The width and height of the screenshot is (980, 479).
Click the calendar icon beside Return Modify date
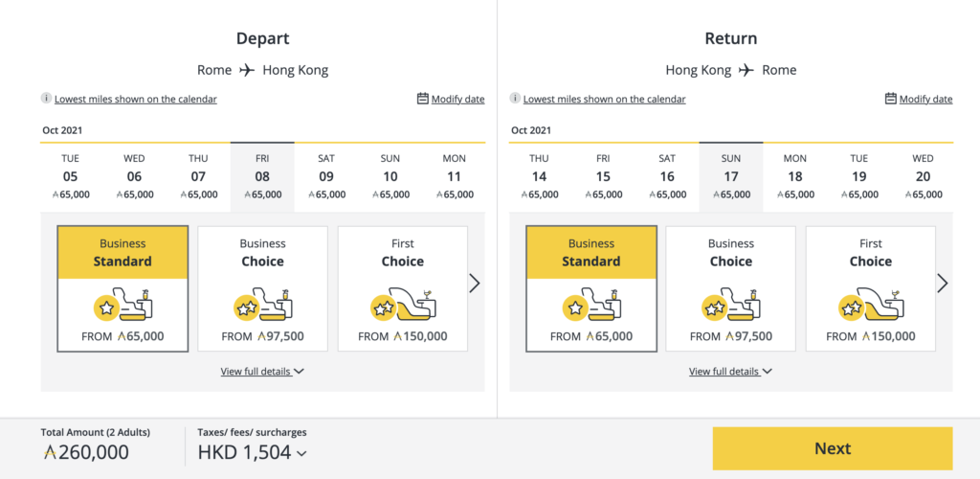pos(891,98)
